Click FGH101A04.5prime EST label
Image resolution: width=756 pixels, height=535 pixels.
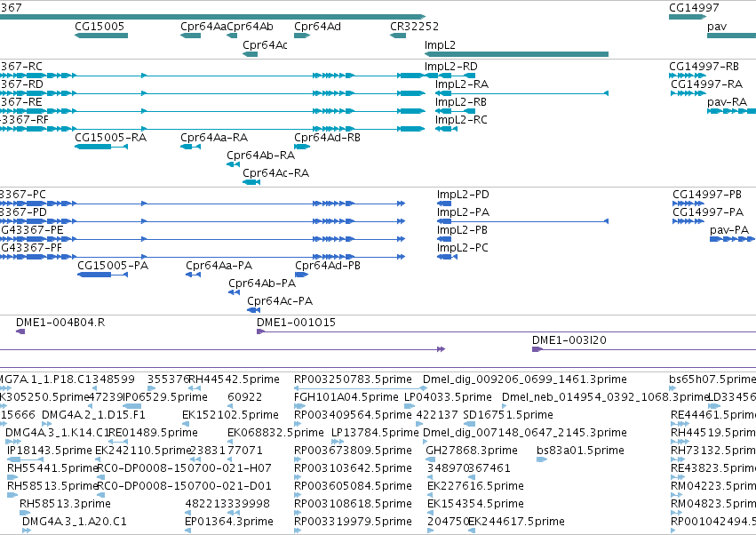pyautogui.click(x=346, y=397)
